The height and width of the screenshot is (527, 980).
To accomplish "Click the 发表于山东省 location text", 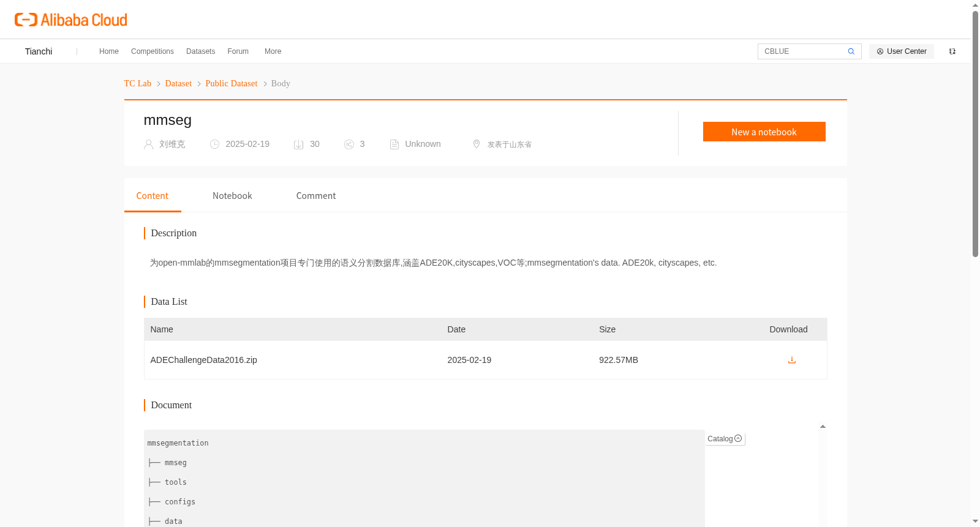I will [x=510, y=144].
